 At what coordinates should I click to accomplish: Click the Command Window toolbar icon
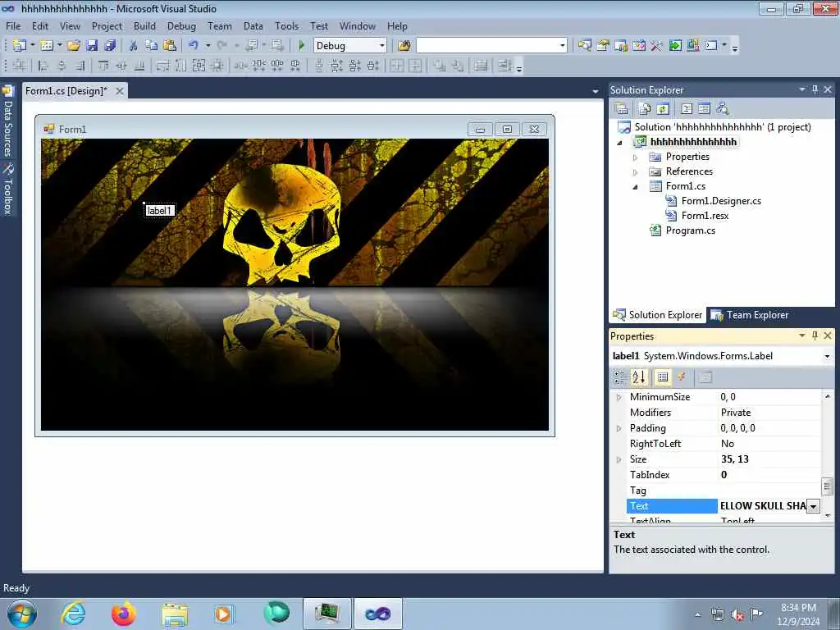[711, 46]
